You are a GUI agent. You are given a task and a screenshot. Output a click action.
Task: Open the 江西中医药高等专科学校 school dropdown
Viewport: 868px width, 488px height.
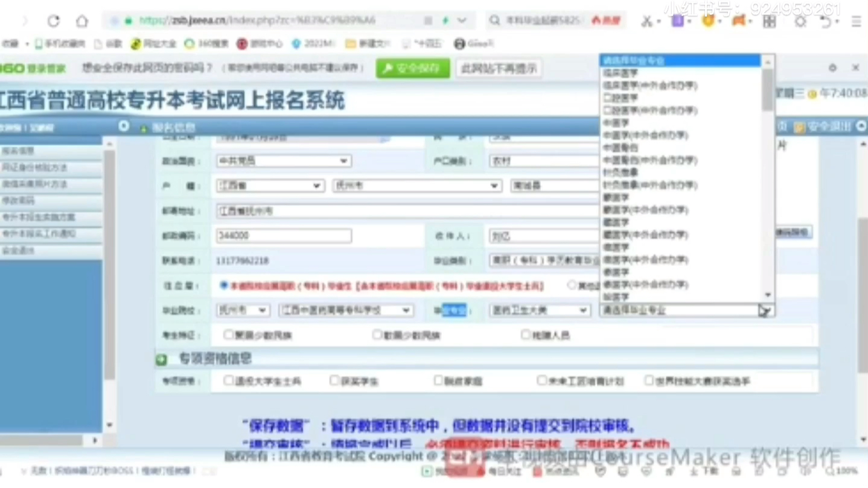(x=346, y=310)
